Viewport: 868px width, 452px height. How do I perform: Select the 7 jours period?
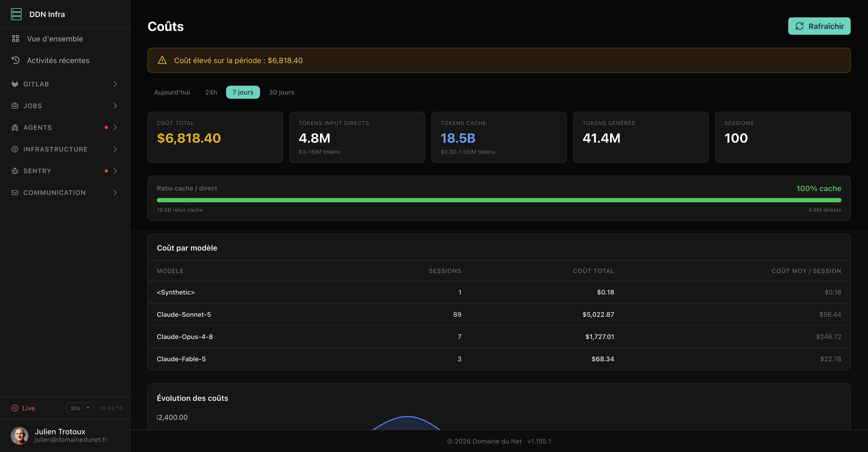243,92
